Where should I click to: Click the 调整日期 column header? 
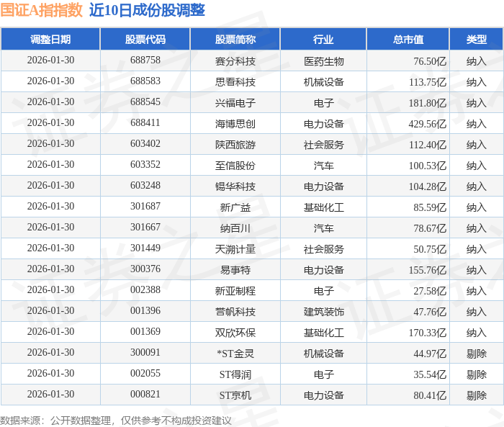50,39
